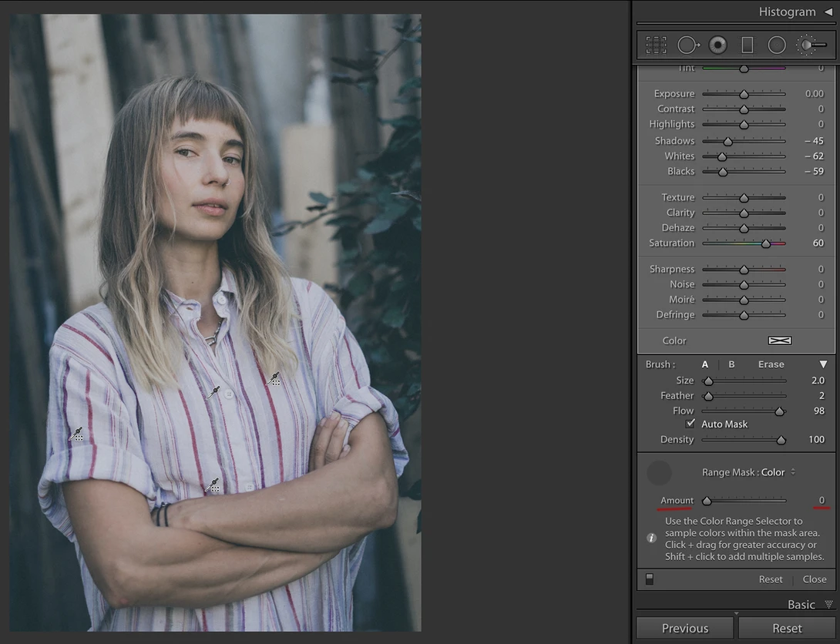Adjust the Range Mask Amount slider handle

(x=707, y=501)
